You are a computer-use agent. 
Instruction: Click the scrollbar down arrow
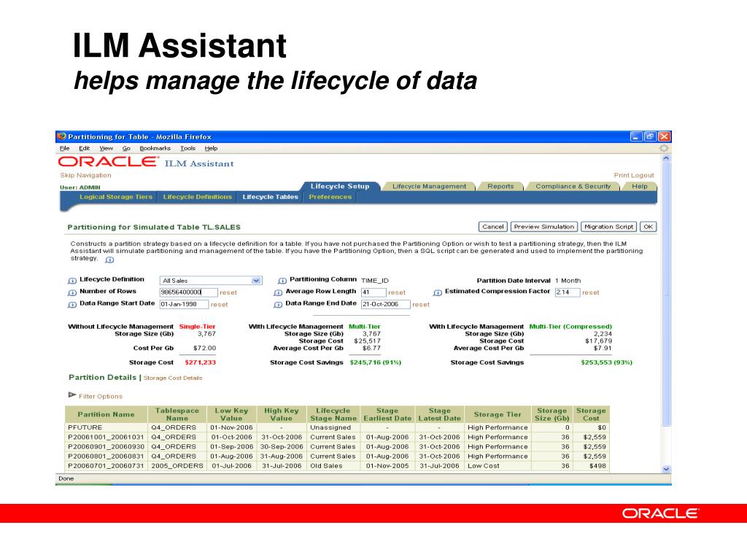coord(666,469)
